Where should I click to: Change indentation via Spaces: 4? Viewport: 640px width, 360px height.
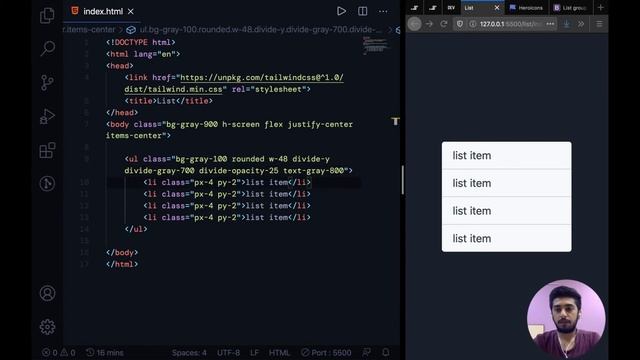[x=189, y=353]
